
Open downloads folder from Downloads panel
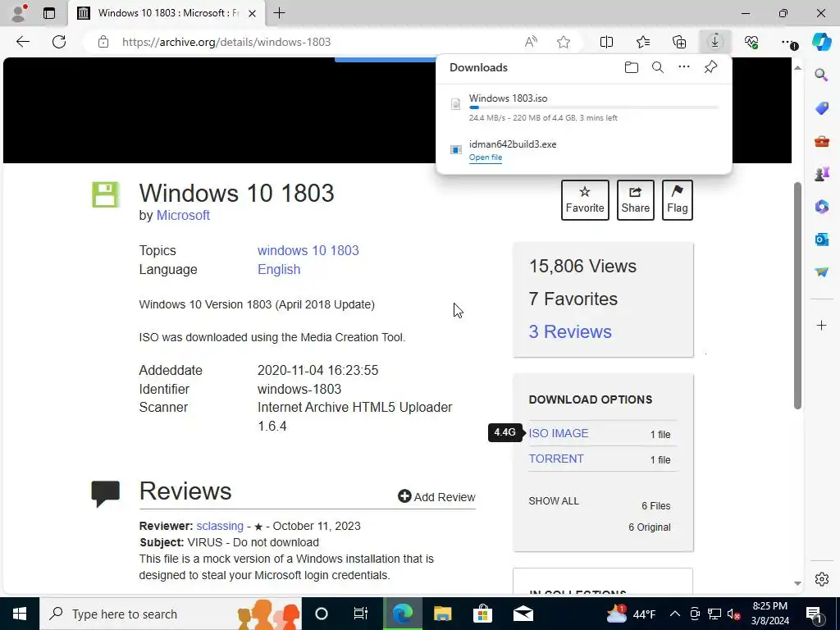[631, 67]
